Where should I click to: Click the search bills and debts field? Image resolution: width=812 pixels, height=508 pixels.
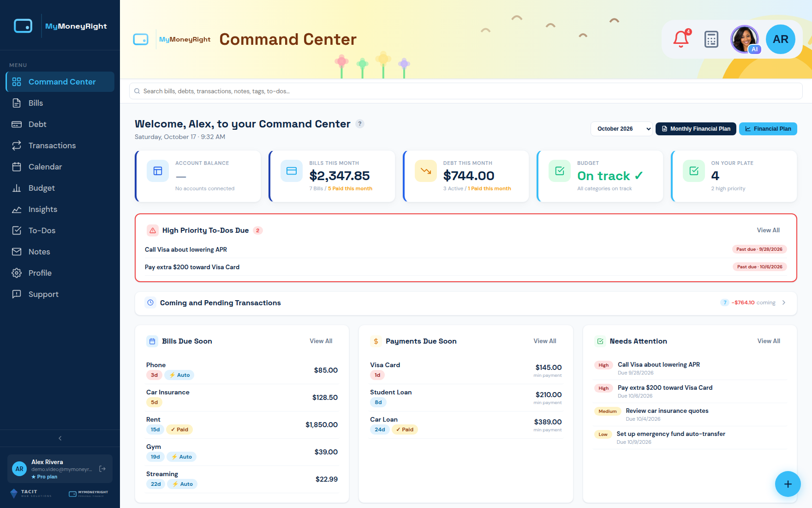(466, 91)
